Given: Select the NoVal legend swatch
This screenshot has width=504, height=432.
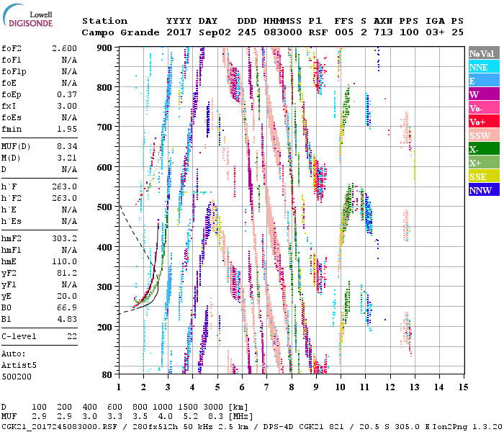Looking at the screenshot, I should point(481,54).
